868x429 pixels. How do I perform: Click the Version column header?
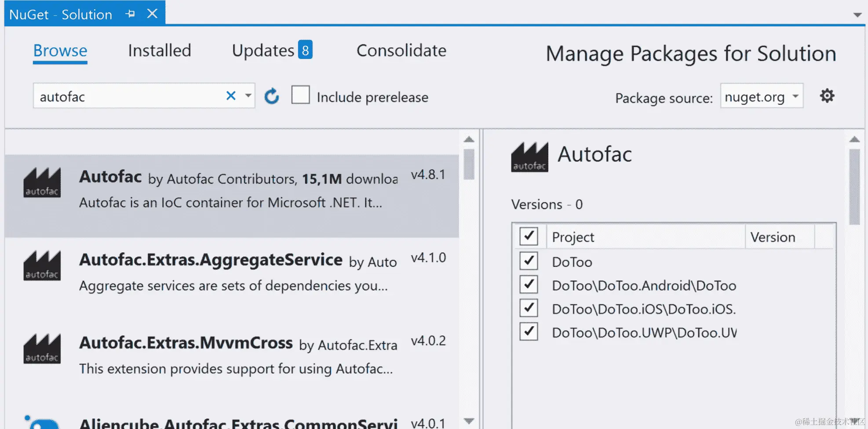pyautogui.click(x=773, y=237)
